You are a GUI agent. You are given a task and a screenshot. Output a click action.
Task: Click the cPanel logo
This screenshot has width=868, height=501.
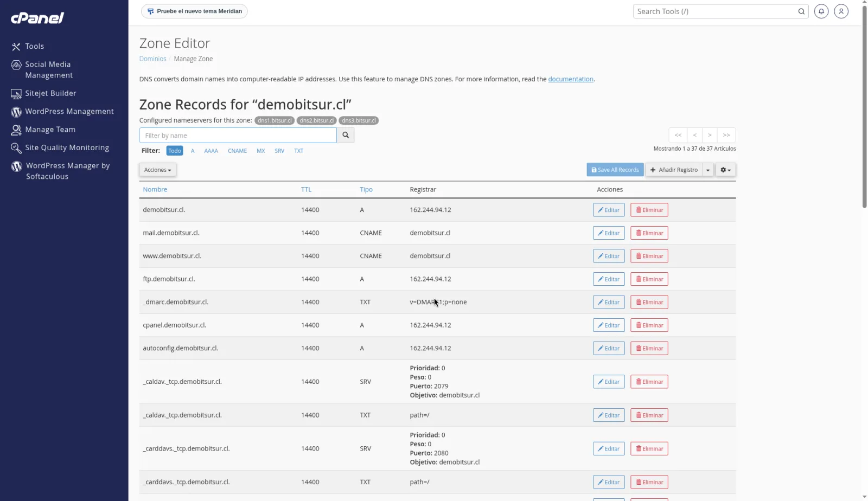37,18
